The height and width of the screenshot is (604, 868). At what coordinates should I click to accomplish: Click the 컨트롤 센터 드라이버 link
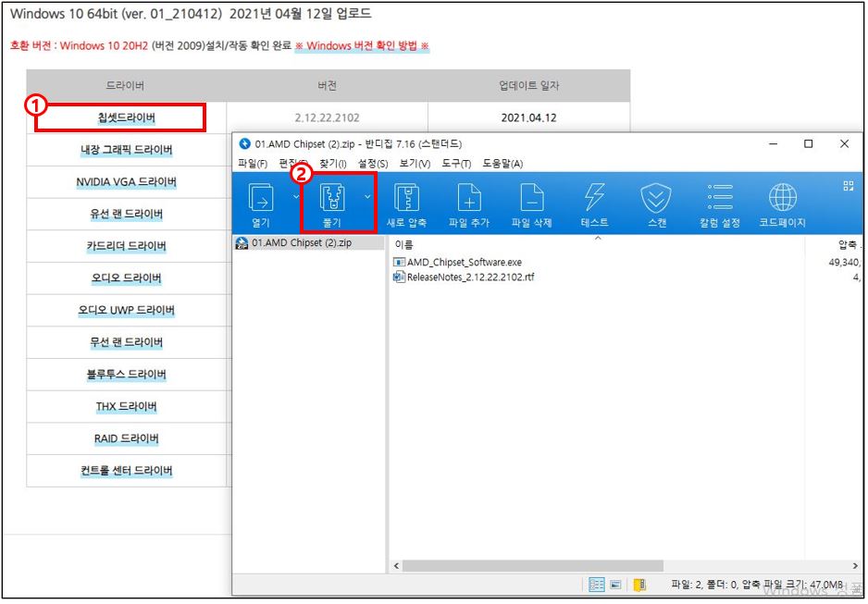tap(127, 471)
